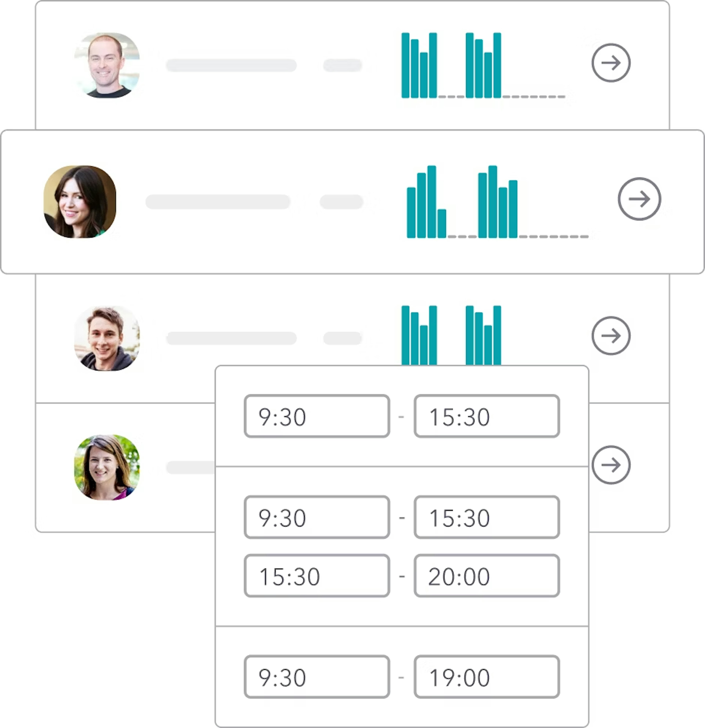Open the young hoodie man's avatar

(x=107, y=338)
